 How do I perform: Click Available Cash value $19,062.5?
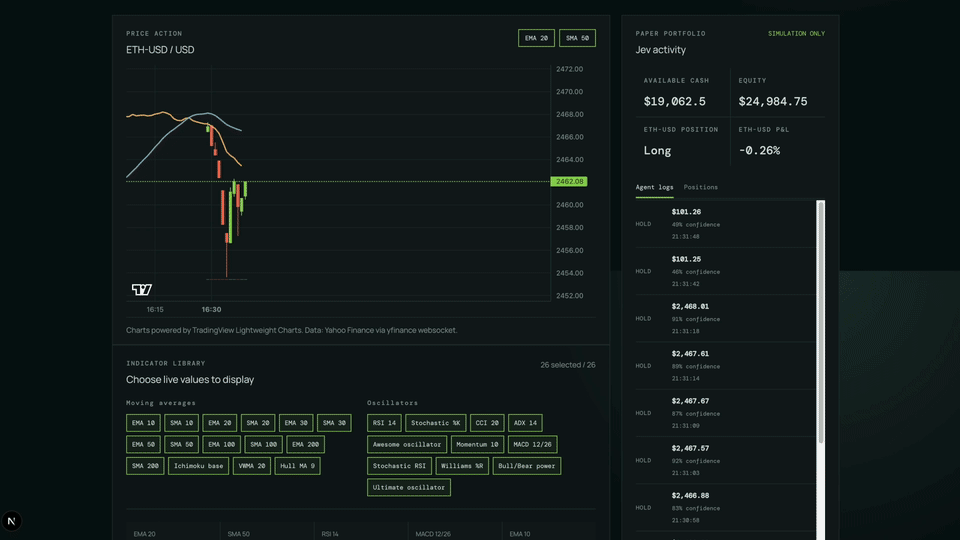[674, 102]
